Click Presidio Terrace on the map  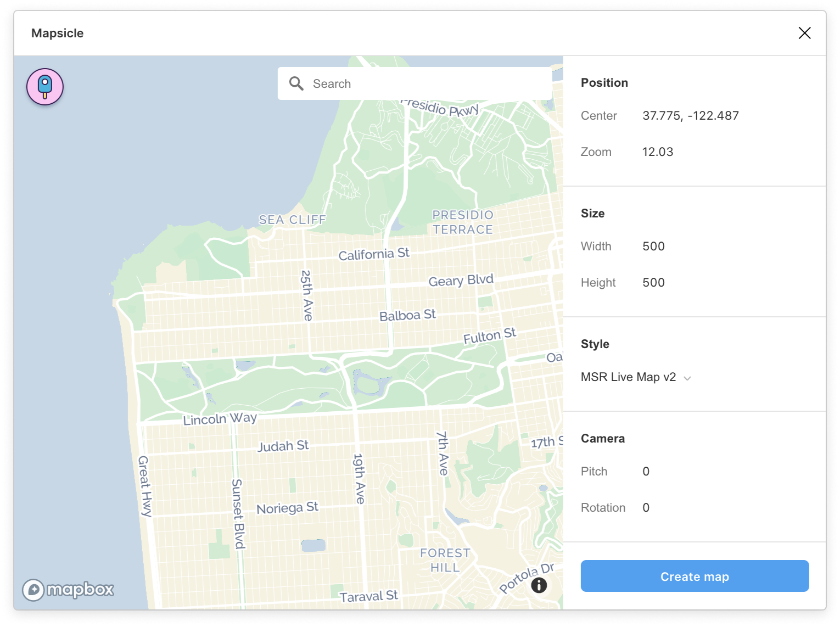coord(462,222)
